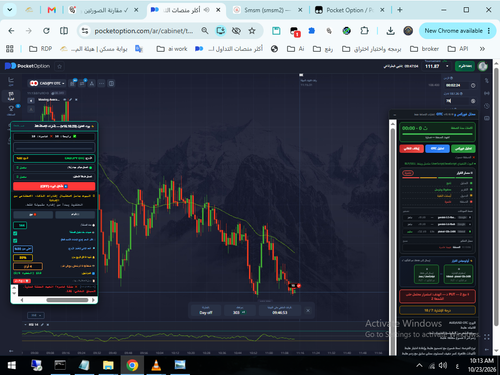Click the right arrow of bot panel horizontal scrollbar

coord(93,300)
